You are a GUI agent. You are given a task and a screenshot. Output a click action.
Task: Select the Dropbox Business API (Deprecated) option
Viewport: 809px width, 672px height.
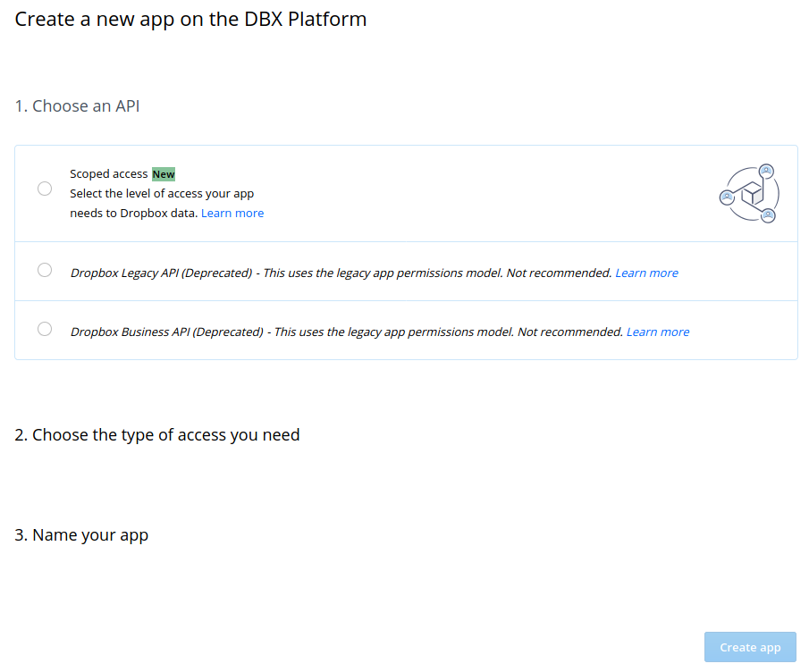click(x=45, y=329)
